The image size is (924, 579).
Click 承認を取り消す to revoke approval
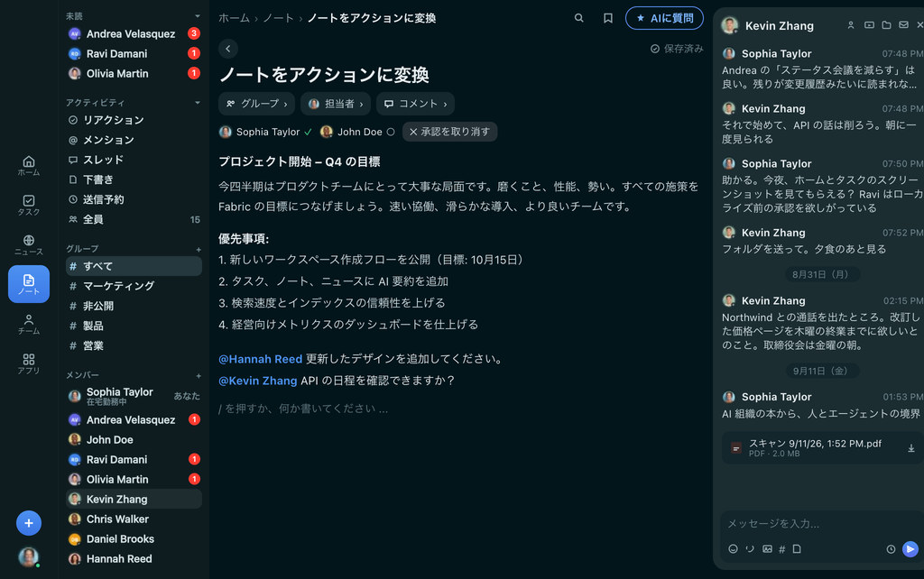tap(449, 132)
